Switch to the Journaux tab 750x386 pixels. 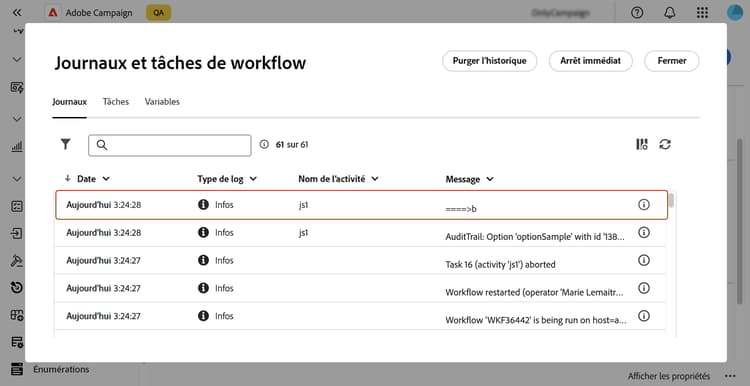pos(69,101)
